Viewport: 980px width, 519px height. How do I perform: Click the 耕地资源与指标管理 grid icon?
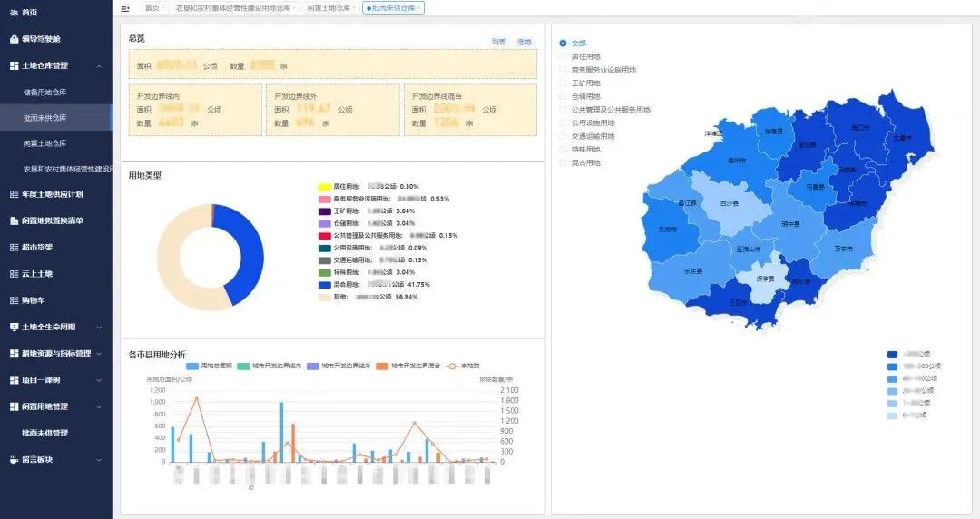[x=14, y=353]
